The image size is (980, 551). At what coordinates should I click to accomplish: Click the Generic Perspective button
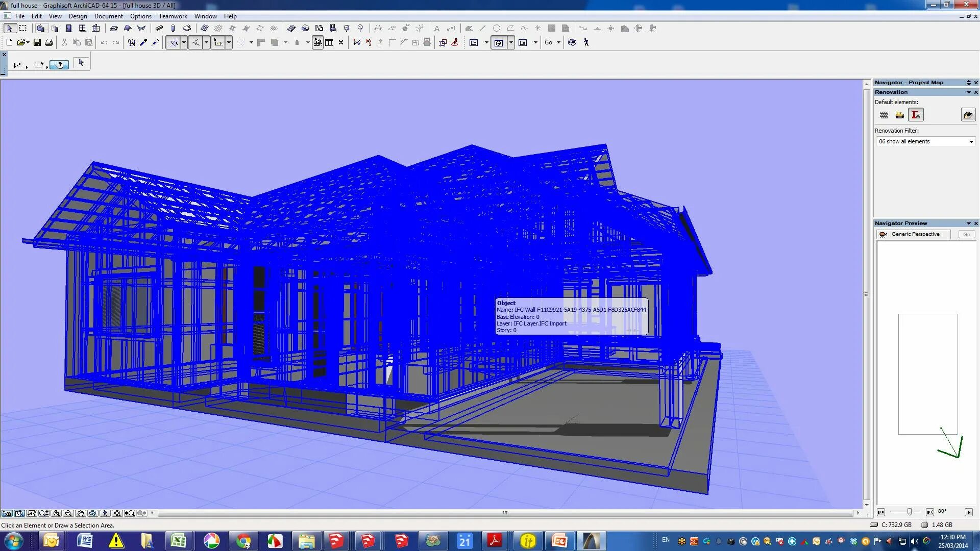[x=914, y=234]
